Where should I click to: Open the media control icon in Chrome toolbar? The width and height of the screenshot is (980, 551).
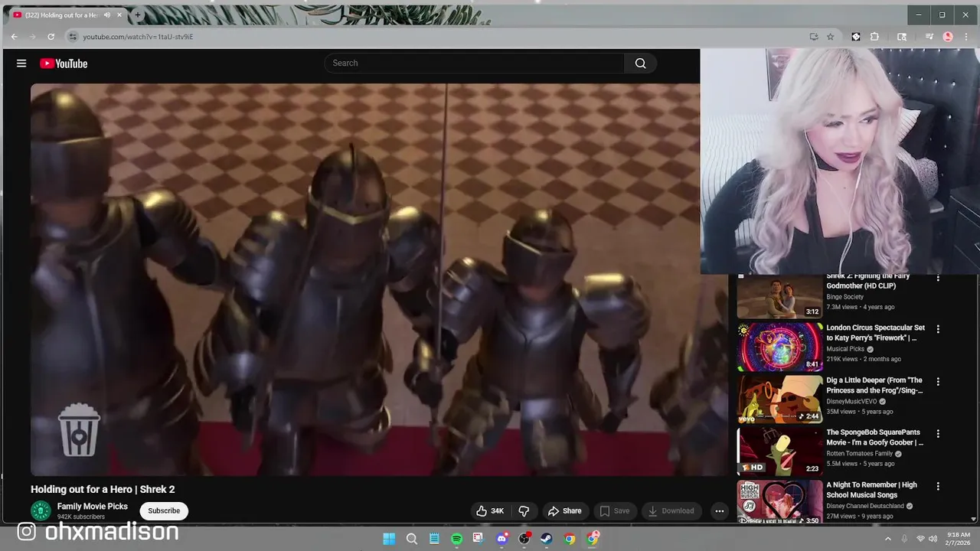929,37
